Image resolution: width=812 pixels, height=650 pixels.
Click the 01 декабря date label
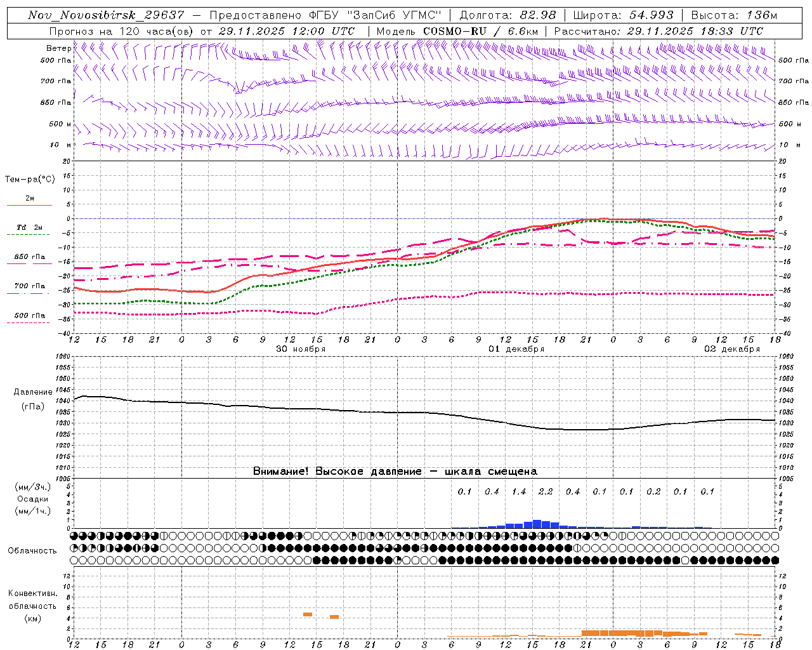click(516, 349)
